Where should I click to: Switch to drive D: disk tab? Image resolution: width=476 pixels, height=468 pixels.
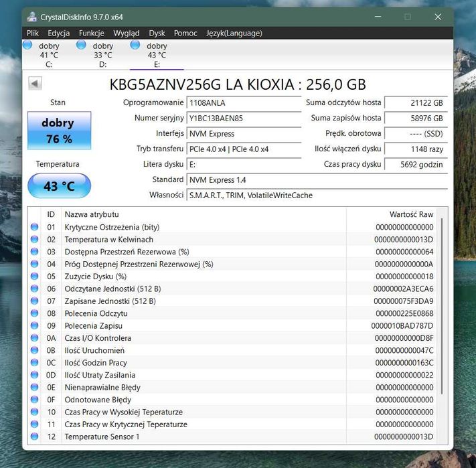(102, 55)
